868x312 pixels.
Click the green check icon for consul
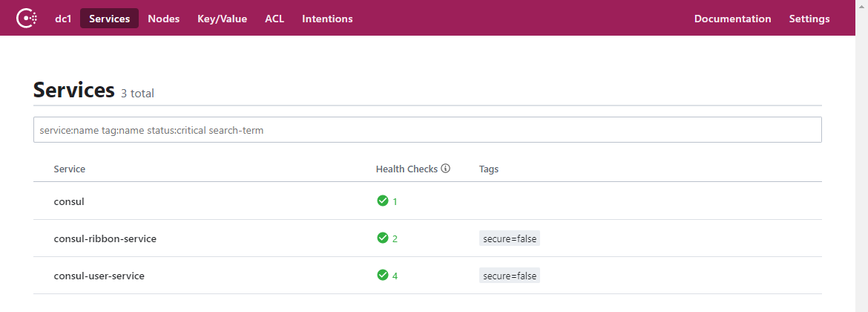tap(383, 201)
